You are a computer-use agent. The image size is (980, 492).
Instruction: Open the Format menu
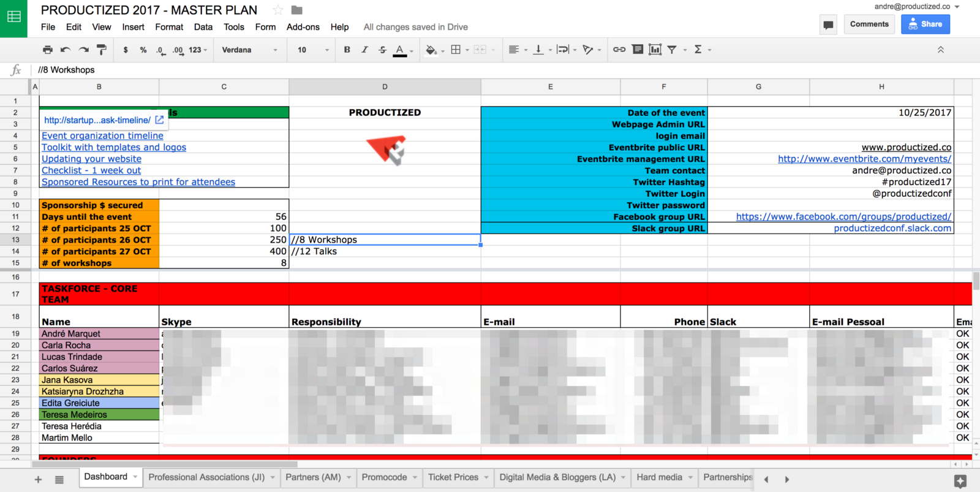click(169, 27)
